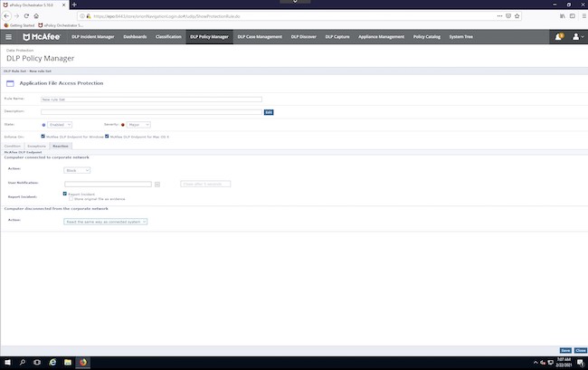Image resolution: width=588 pixels, height=370 pixels.
Task: Click the Edit description button
Action: tap(269, 112)
